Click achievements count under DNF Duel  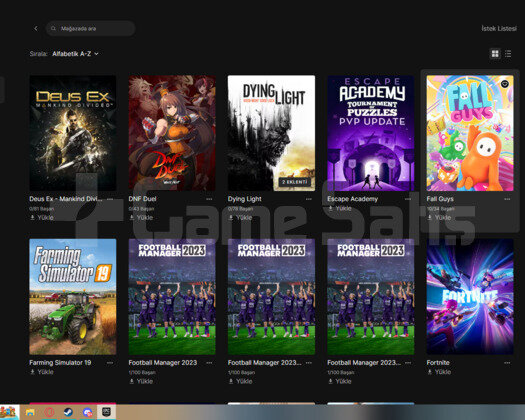click(x=141, y=209)
